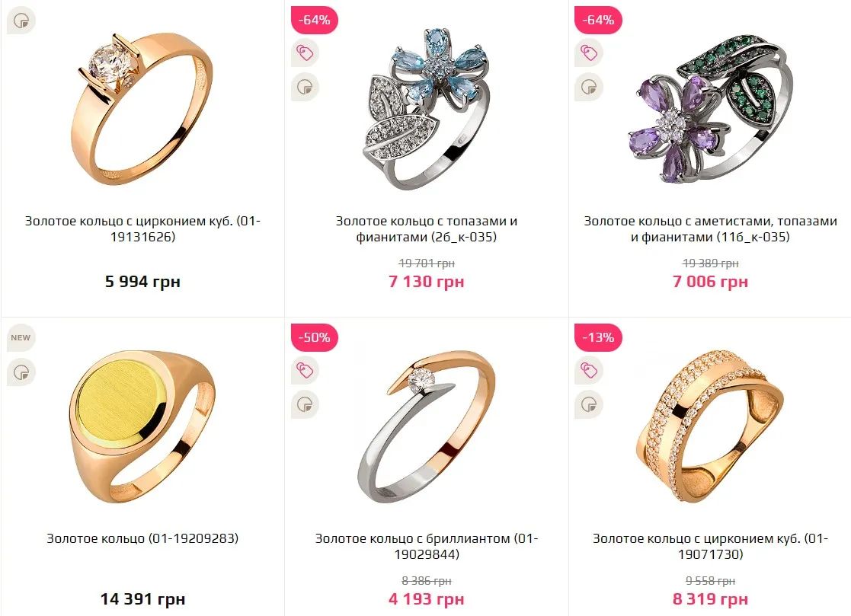Click the price tag icon on amethyst ring 11б_к-035

click(589, 53)
